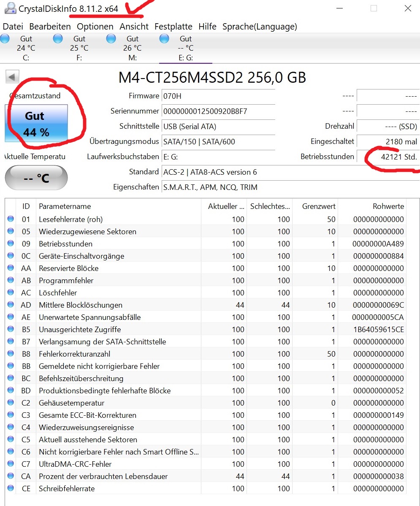This screenshot has height=506, width=420.
Task: Click status icon of Geräte-Einschaltvorgänge row
Action: [11, 256]
